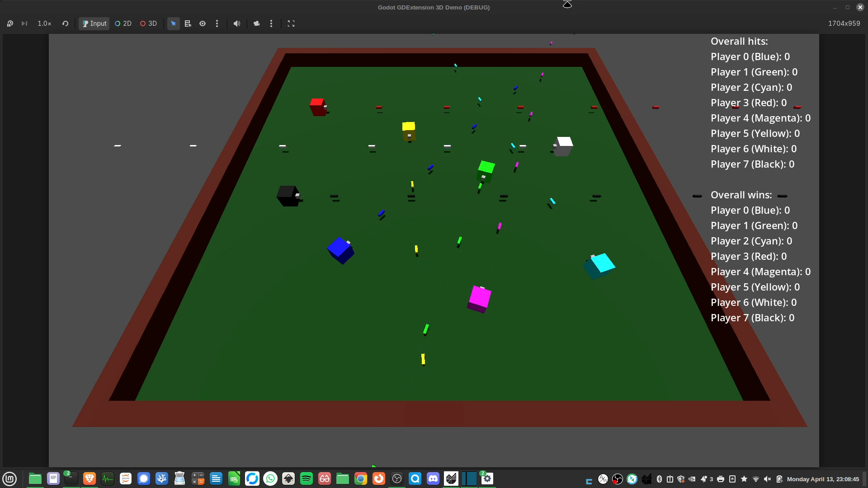Switch to 2D node selection mode
Screen dimensions: 868x488
click(x=123, y=23)
